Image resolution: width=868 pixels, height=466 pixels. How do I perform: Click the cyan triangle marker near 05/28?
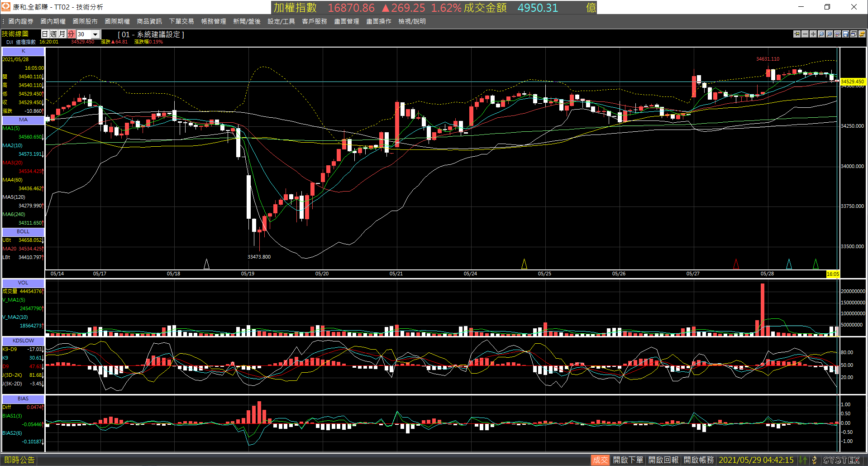[789, 264]
